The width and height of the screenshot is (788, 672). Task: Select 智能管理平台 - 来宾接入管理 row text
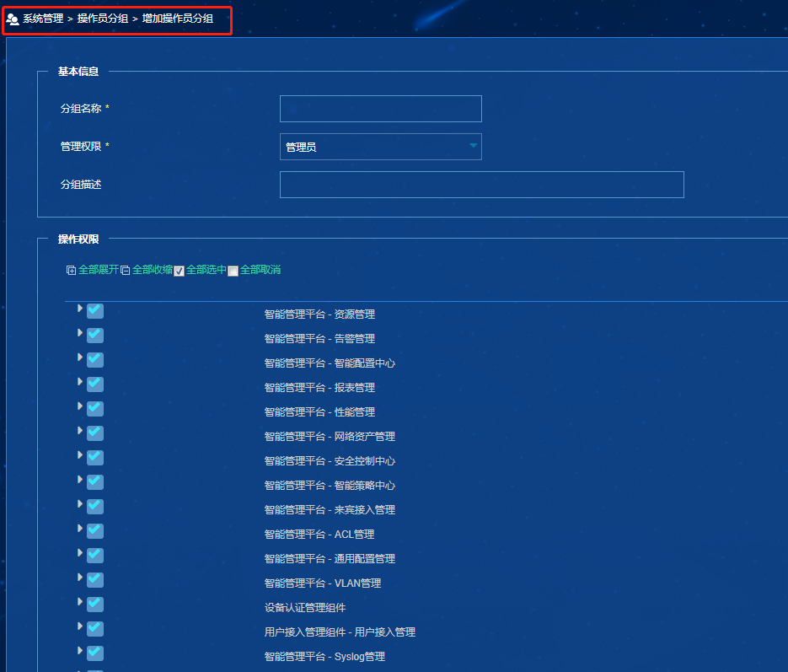pyautogui.click(x=330, y=510)
